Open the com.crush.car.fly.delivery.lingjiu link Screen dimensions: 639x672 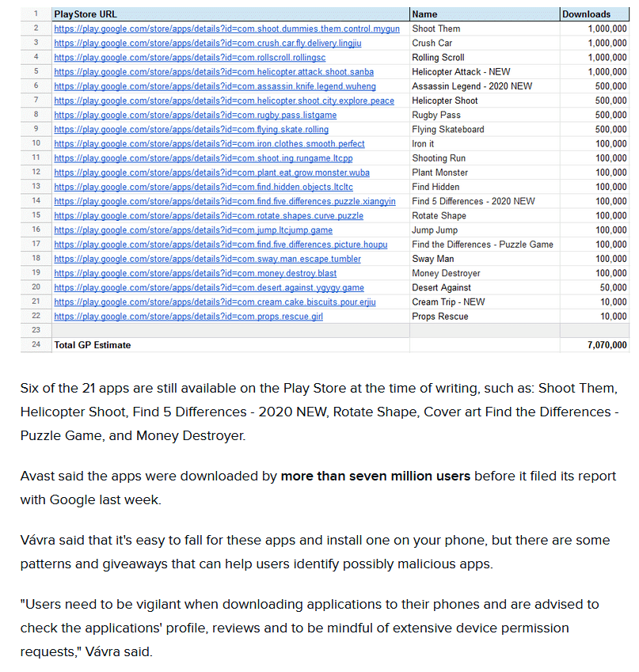coord(207,44)
